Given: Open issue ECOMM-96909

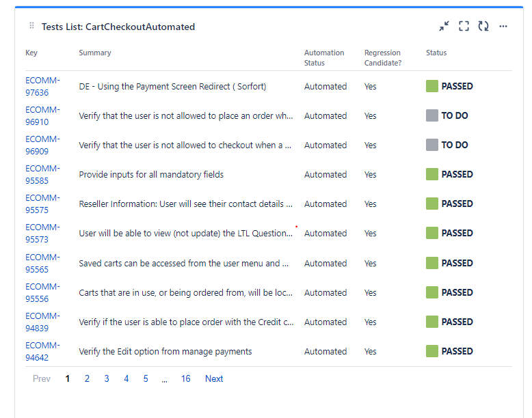Looking at the screenshot, I should pyautogui.click(x=42, y=145).
